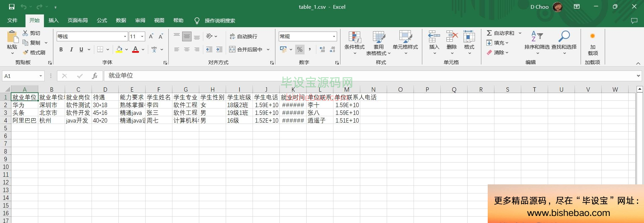
Task: Click Copy (复制) icon
Action: tap(25, 43)
